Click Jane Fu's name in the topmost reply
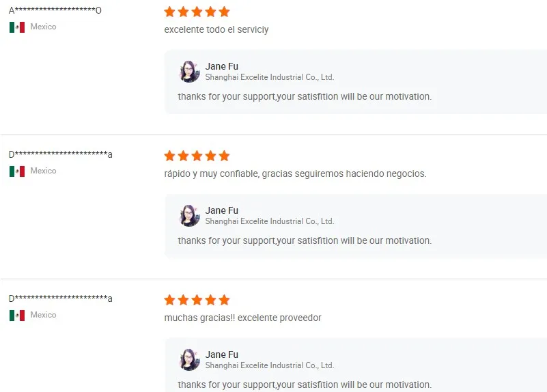 click(222, 67)
